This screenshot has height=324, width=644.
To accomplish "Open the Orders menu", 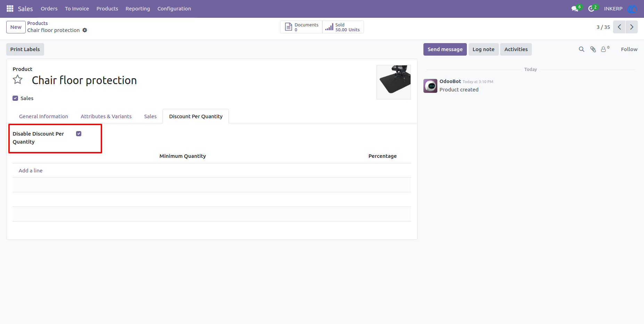I will (x=49, y=9).
